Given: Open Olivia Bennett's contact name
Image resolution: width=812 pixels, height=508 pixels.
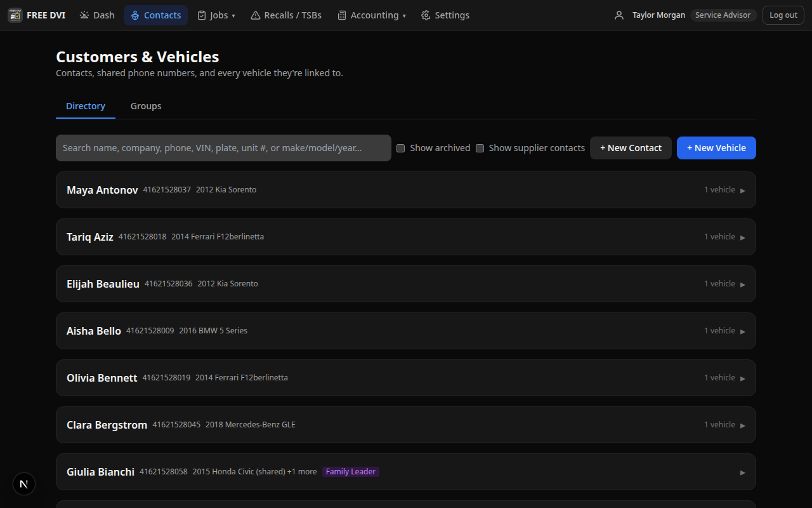Looking at the screenshot, I should click(x=102, y=378).
